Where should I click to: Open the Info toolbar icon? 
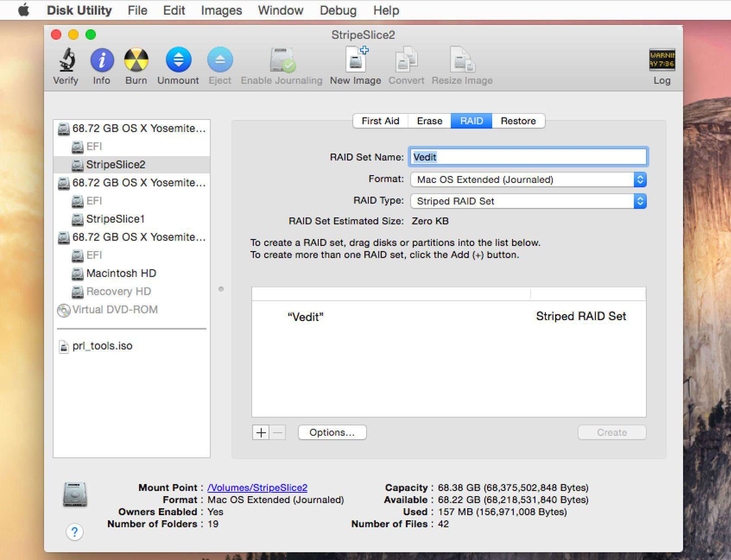(x=102, y=60)
